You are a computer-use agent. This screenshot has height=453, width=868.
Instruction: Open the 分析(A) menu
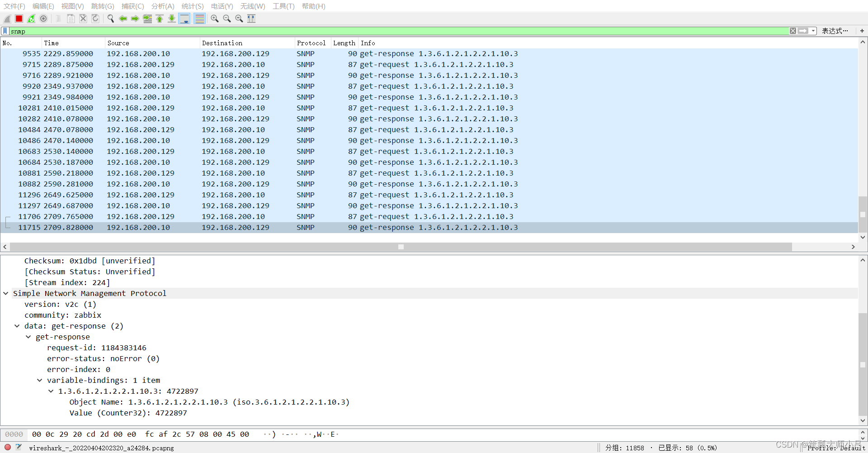click(x=163, y=6)
